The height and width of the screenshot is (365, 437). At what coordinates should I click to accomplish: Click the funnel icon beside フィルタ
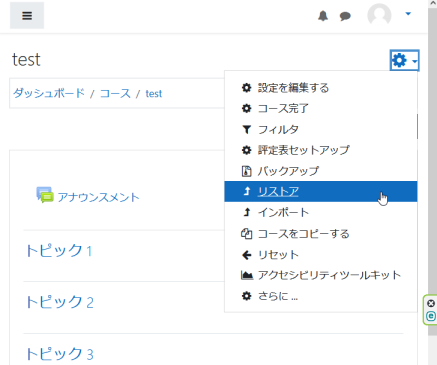point(246,129)
